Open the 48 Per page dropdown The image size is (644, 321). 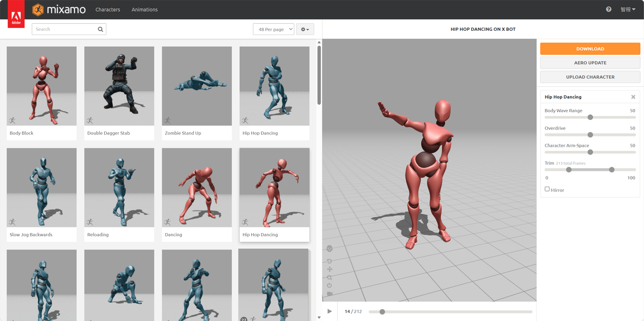[273, 30]
